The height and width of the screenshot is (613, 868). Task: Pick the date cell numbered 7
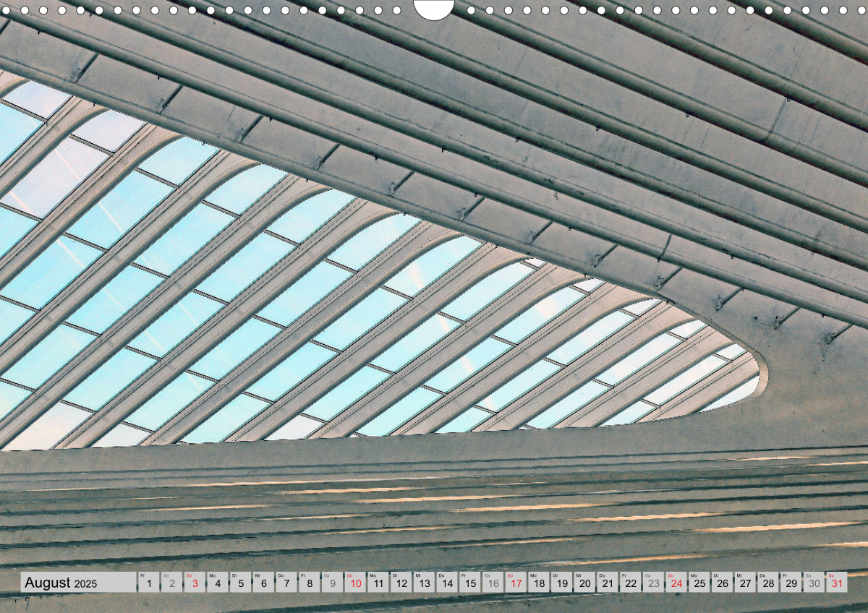pyautogui.click(x=286, y=582)
